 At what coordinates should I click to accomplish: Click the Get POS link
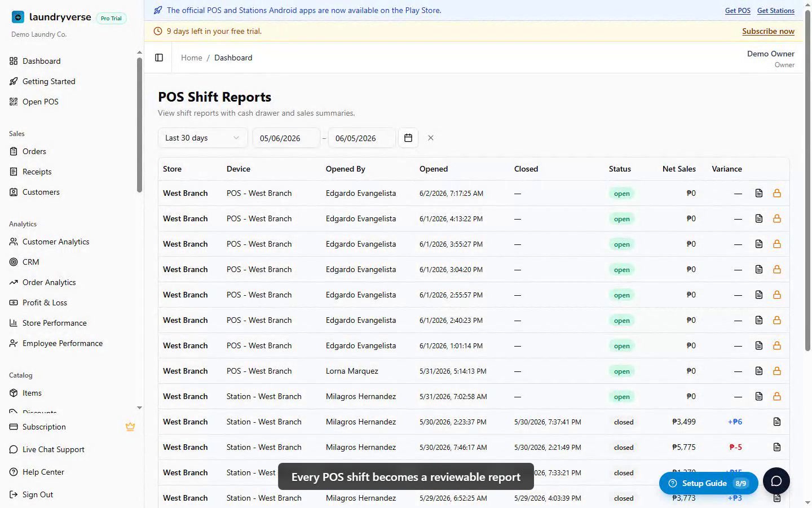(x=738, y=11)
